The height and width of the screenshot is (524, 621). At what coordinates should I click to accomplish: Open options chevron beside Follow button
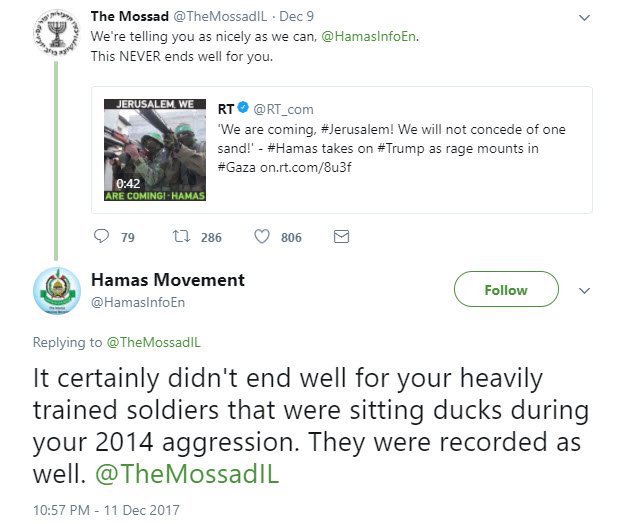584,291
